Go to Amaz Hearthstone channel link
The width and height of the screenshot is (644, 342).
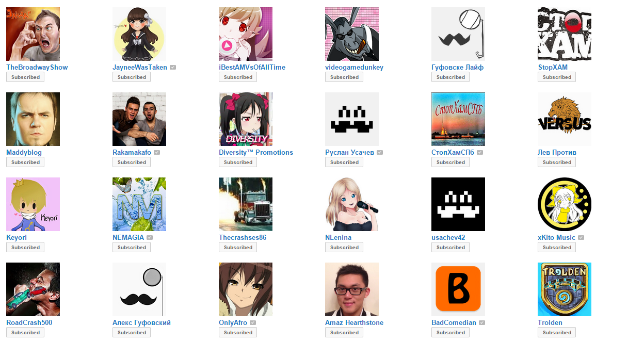click(355, 323)
